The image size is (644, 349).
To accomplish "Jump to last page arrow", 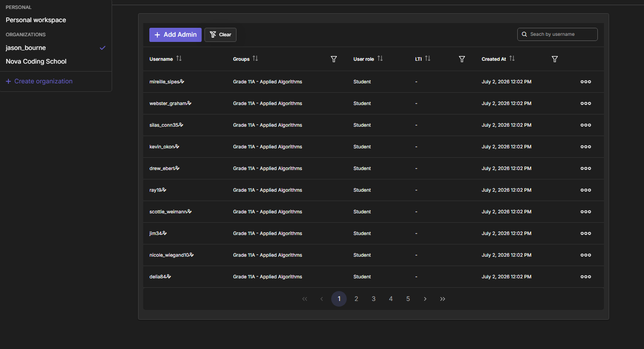I will click(442, 299).
